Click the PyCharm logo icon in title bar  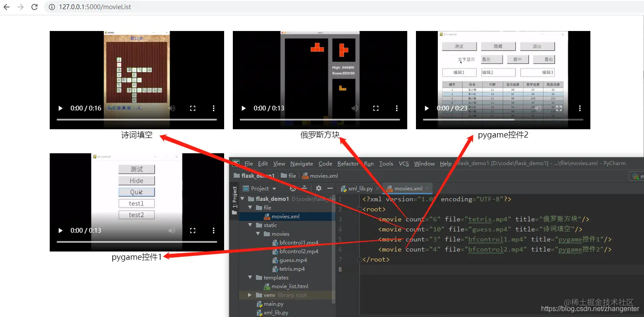click(x=235, y=163)
